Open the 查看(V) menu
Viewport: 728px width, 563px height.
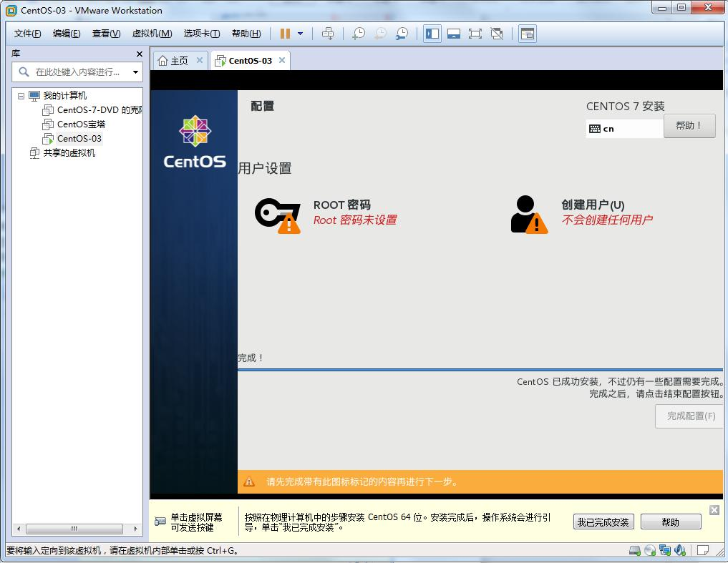(107, 34)
